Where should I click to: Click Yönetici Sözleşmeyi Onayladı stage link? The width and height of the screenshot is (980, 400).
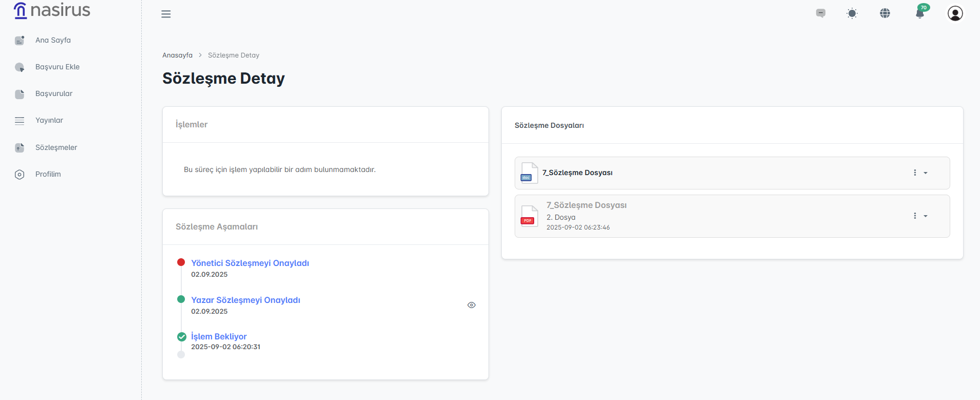250,263
